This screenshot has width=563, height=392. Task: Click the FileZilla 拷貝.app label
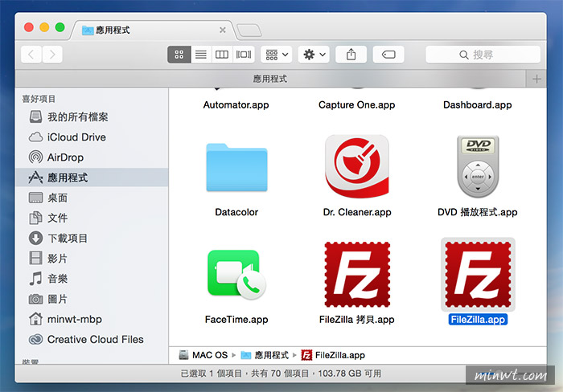point(357,319)
